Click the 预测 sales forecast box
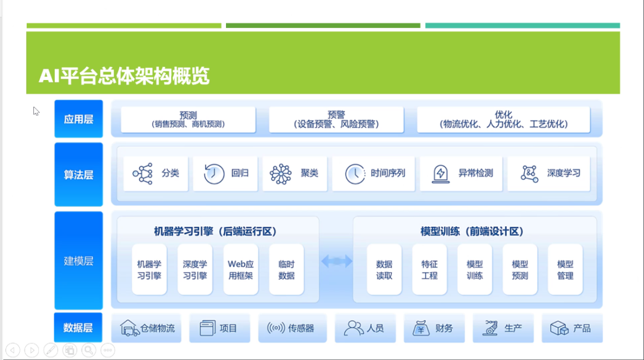 (188, 119)
